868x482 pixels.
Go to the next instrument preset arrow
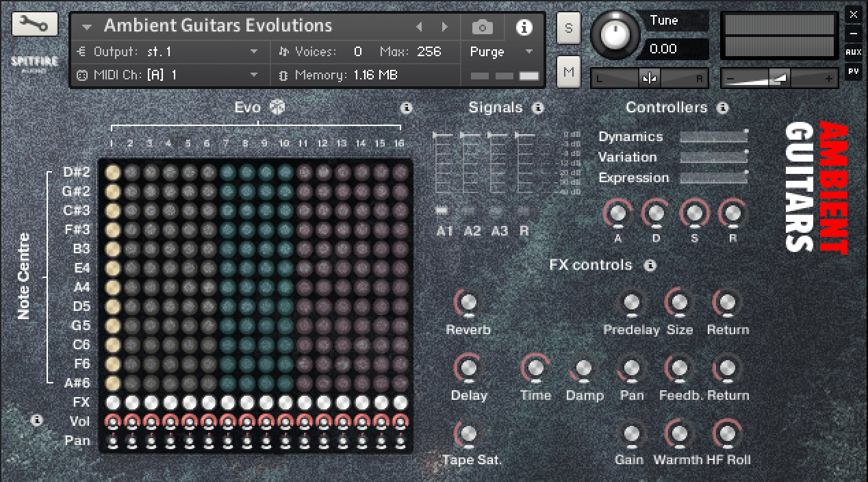(445, 27)
